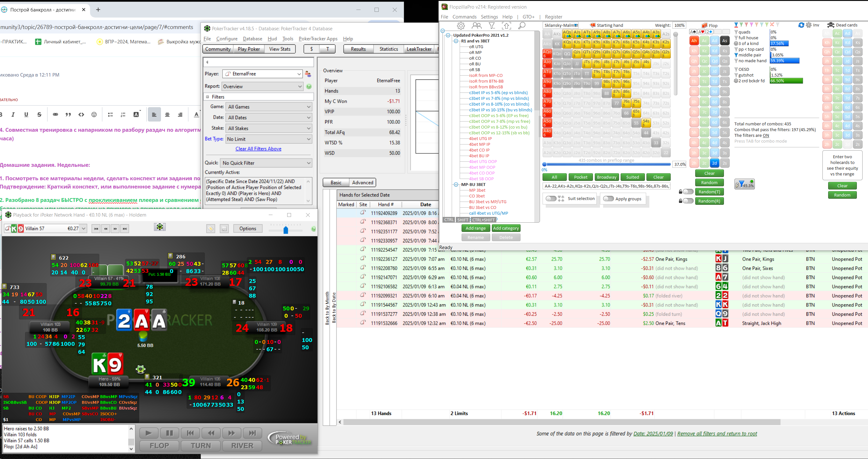Open PokerTracker Hud menu

(272, 39)
